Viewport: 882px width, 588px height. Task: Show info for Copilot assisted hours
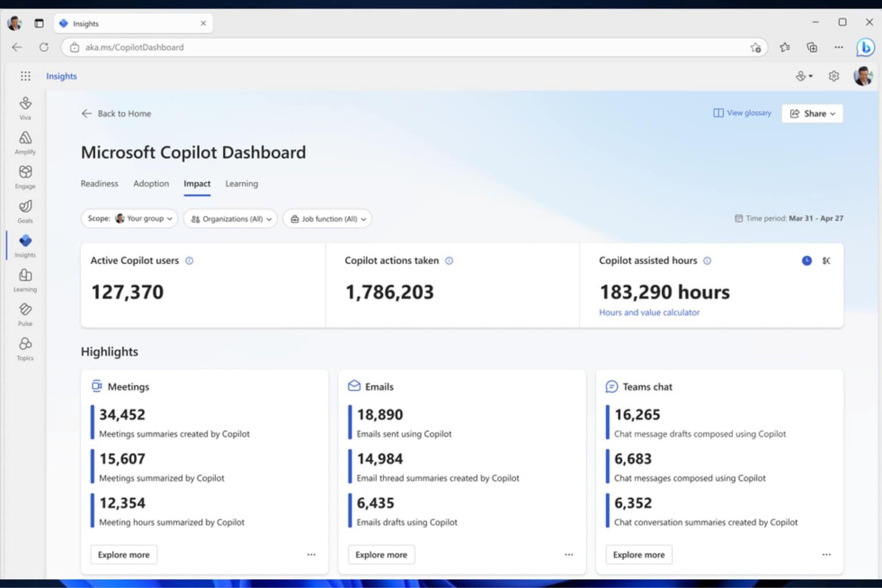tap(707, 261)
